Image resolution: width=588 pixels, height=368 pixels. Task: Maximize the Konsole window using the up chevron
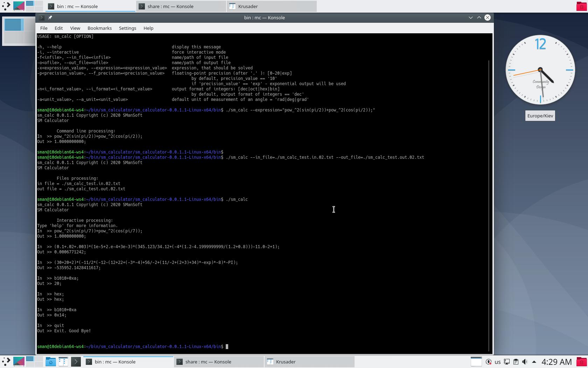coord(479,18)
